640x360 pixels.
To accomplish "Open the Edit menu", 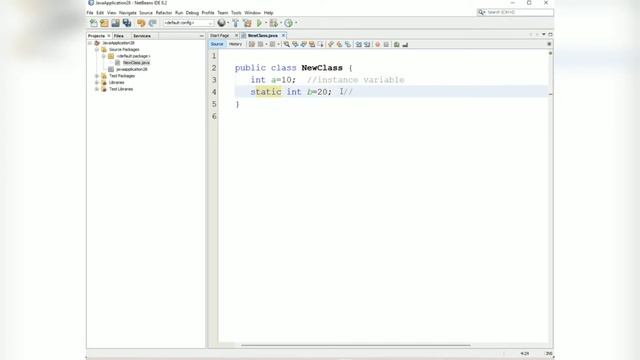I will point(100,13).
